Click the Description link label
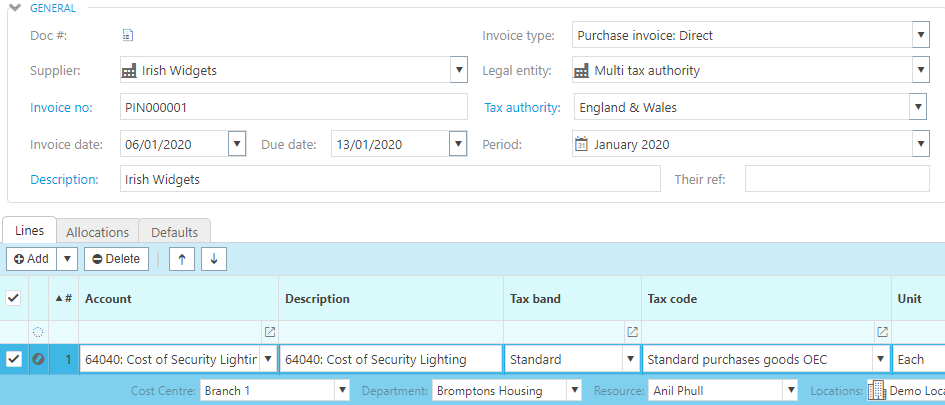Screen dimensions: 945x405 64,180
